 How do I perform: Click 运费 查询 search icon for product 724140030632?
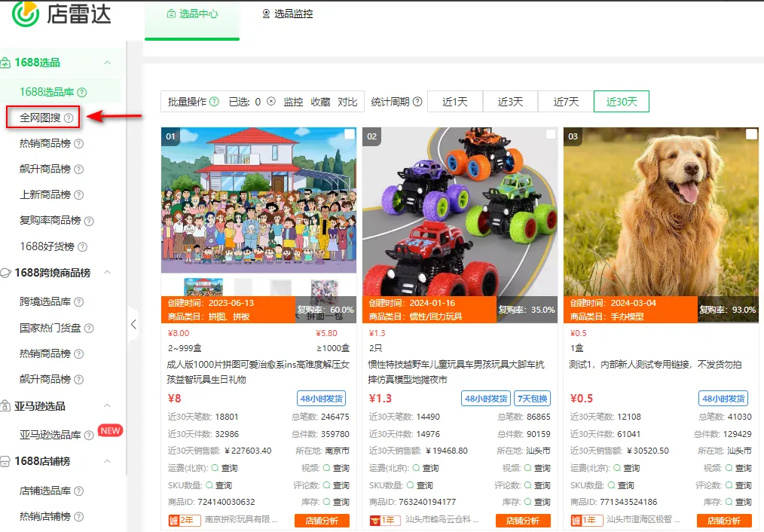coord(215,468)
